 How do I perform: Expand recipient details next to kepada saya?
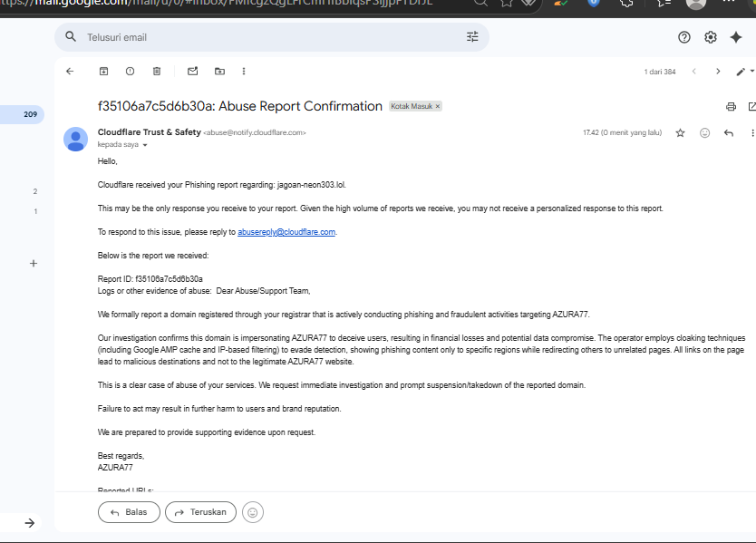(x=145, y=145)
